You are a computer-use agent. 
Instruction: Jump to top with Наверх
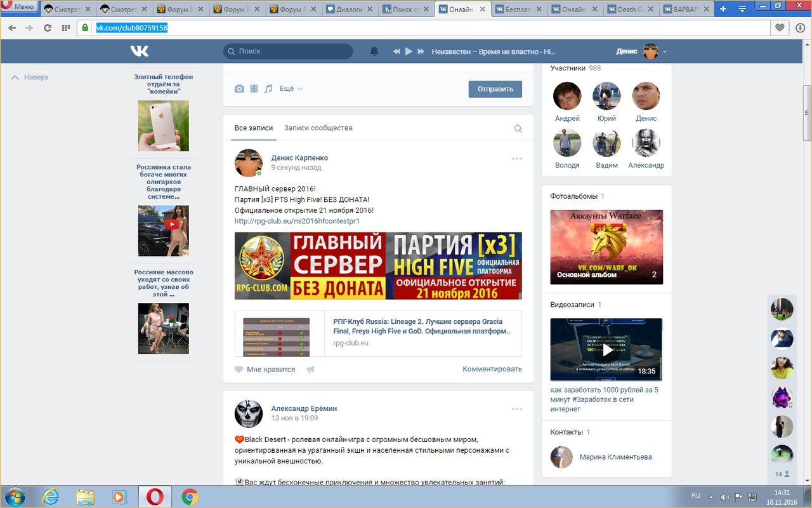coord(30,77)
